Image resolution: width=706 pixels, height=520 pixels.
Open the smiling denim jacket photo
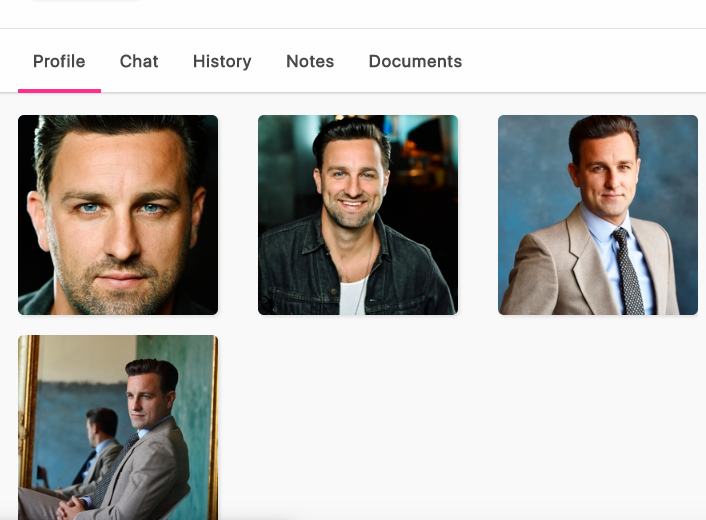358,215
